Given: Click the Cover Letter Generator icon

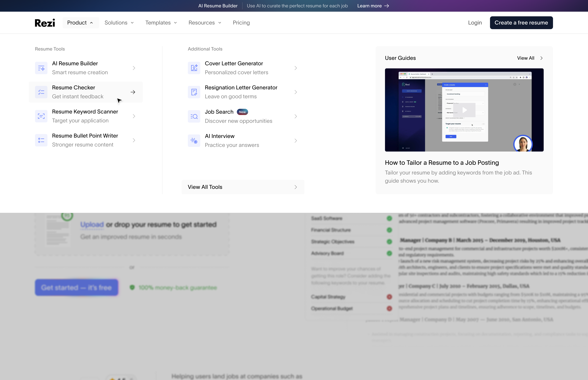Looking at the screenshot, I should 194,68.
